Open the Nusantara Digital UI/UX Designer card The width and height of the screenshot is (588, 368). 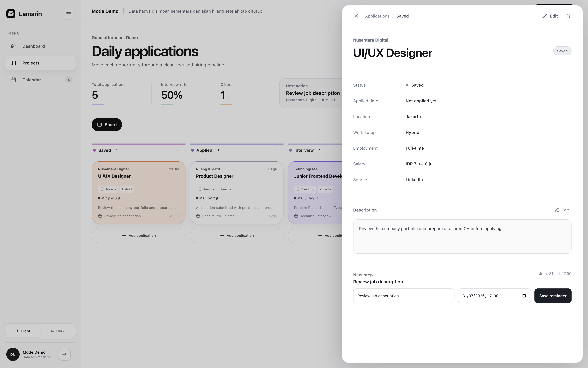click(138, 192)
